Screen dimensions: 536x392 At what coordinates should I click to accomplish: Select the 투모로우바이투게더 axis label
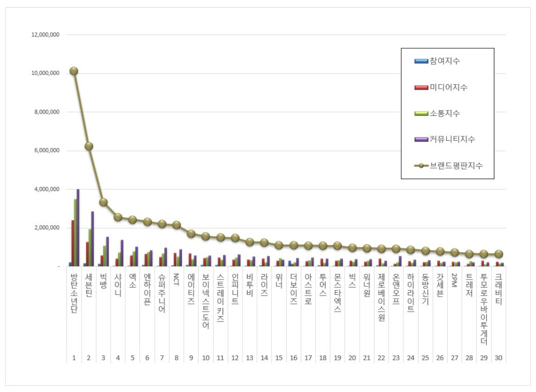click(x=484, y=308)
